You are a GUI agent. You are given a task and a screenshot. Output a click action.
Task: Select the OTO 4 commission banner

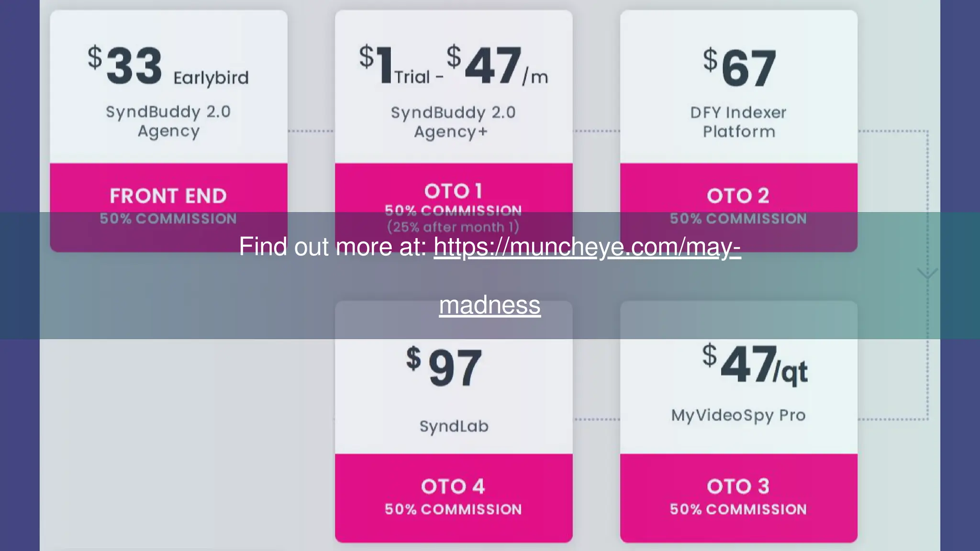(453, 497)
